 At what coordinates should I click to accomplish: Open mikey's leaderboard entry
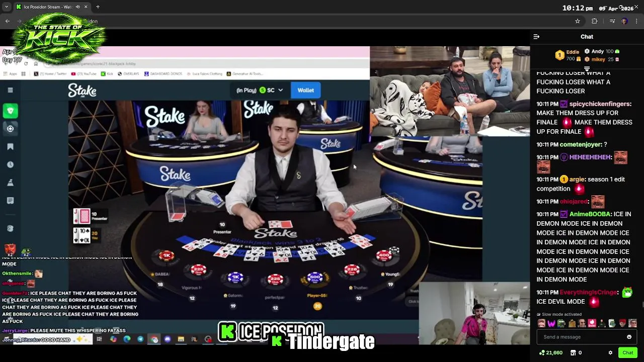tap(602, 59)
